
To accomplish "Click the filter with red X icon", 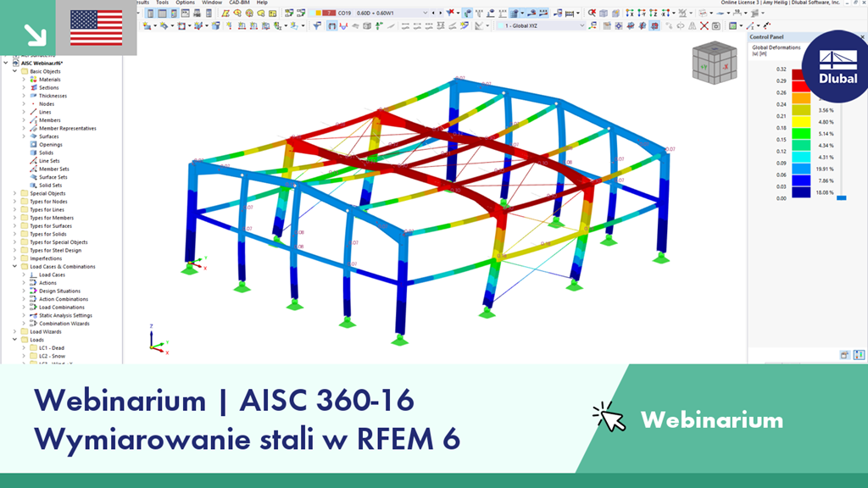I will tap(450, 13).
